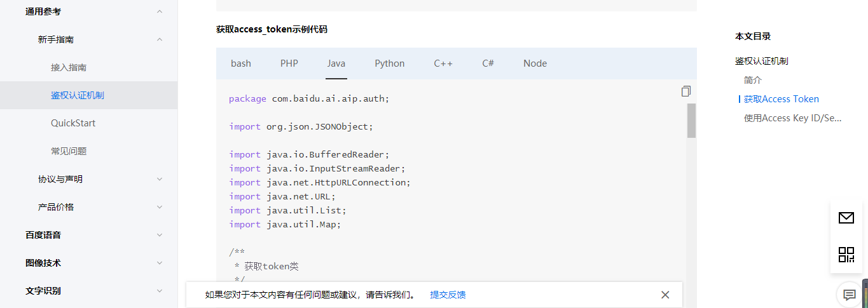Copy the code block with the copy icon
The height and width of the screenshot is (308, 868).
(x=685, y=91)
